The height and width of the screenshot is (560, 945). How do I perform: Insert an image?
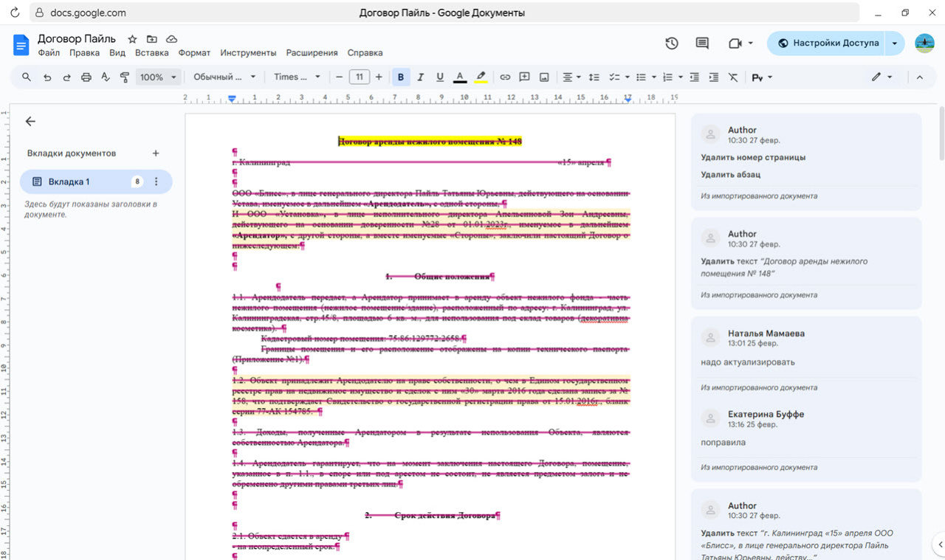(544, 77)
